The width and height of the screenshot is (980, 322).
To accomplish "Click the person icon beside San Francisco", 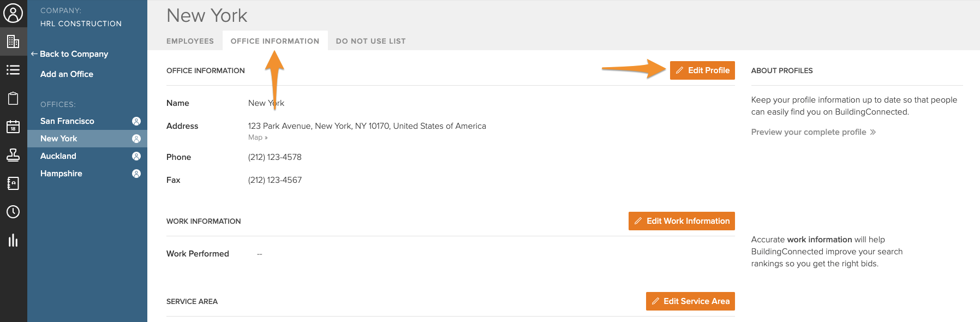I will tap(136, 121).
